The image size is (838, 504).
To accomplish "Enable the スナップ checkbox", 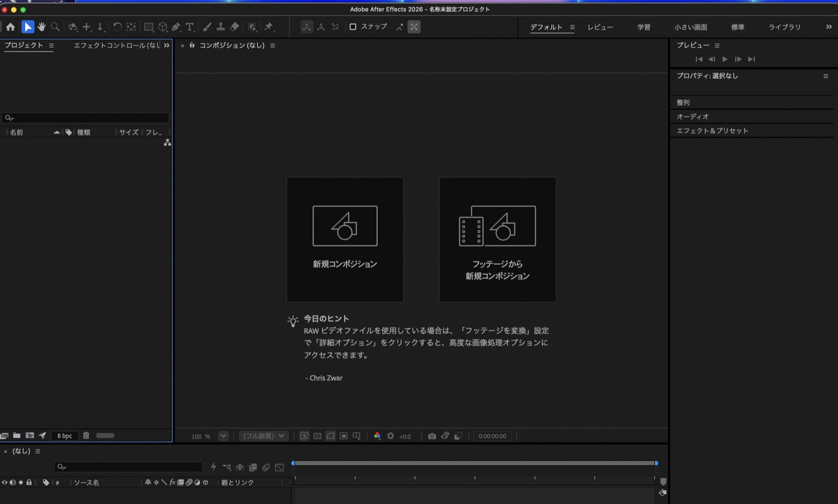I will click(353, 27).
